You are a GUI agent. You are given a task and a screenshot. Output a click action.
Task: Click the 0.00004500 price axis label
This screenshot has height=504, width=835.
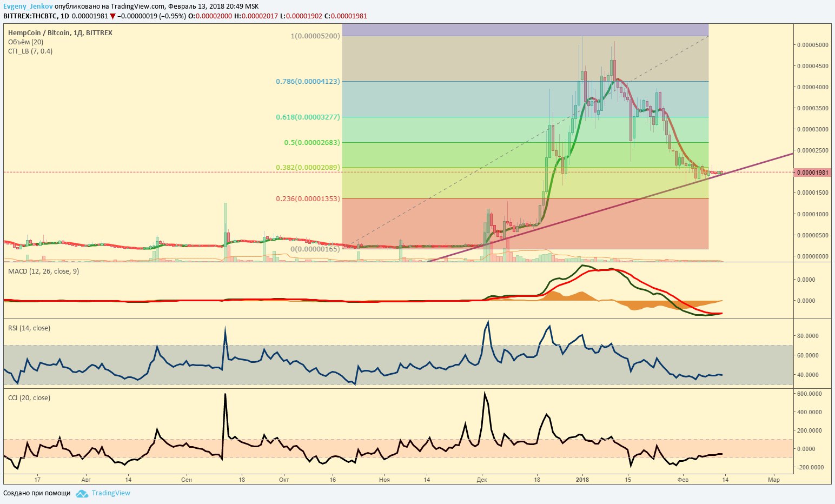click(x=813, y=66)
